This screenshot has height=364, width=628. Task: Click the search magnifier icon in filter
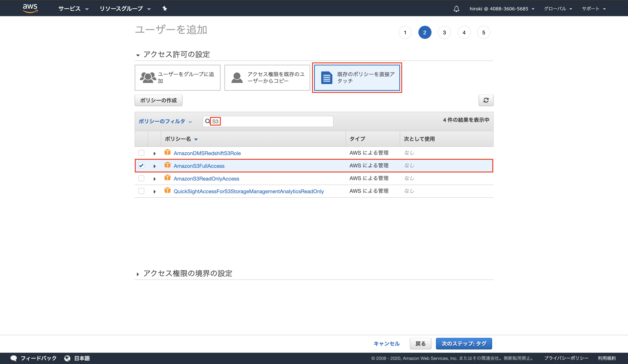[207, 121]
